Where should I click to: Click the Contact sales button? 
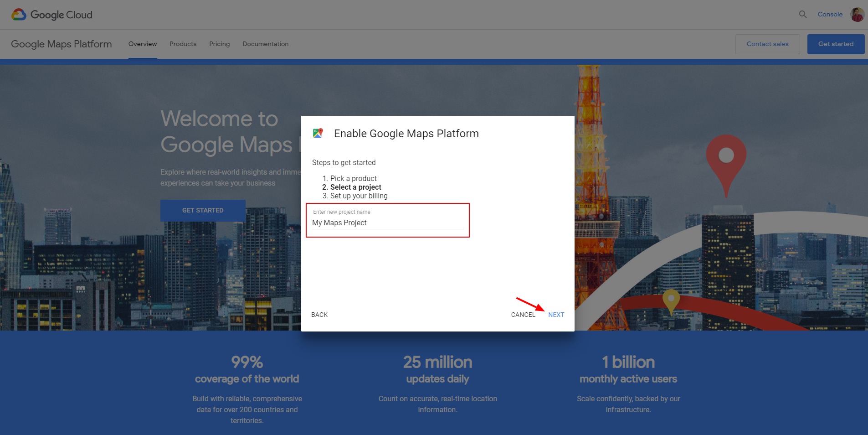tap(767, 44)
